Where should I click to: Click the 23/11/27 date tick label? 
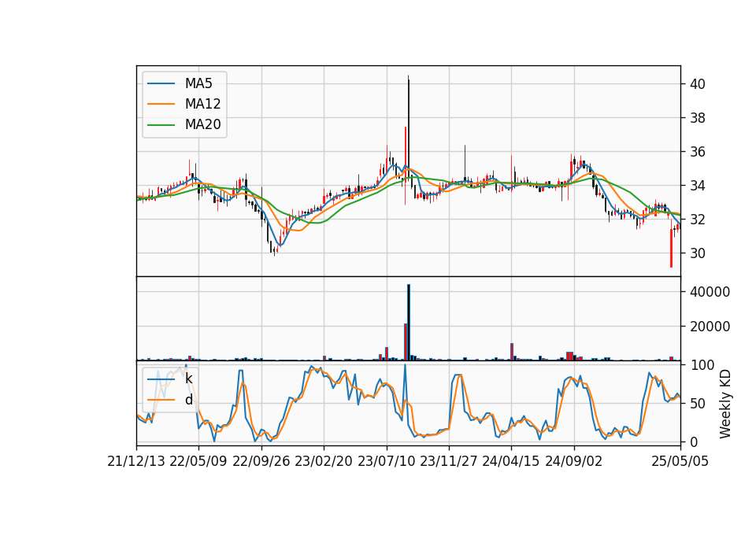point(449,461)
